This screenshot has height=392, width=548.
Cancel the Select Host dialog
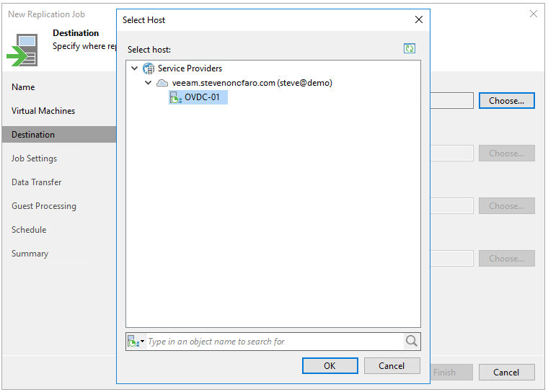392,365
